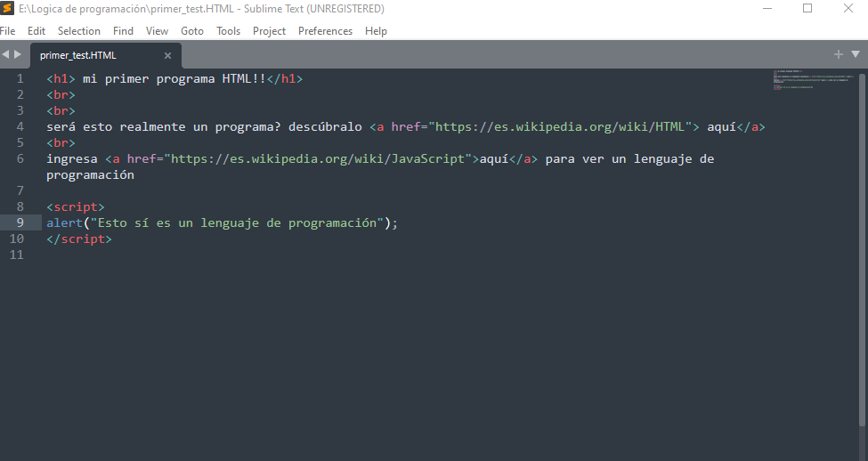This screenshot has width=868, height=461.
Task: Place cursor in 'mi primer programa HTML!!' text
Action: (174, 78)
